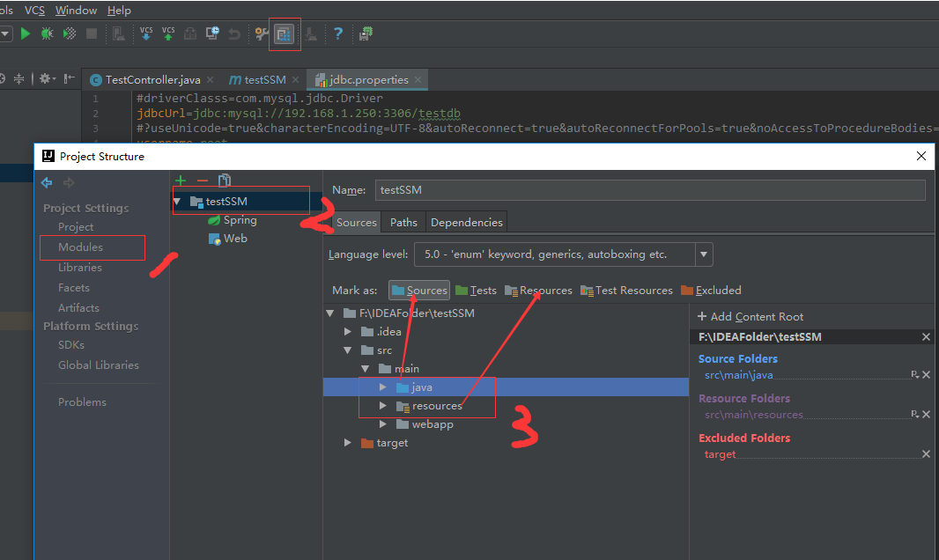Mark folder as Resources
939x560 pixels.
[538, 291]
